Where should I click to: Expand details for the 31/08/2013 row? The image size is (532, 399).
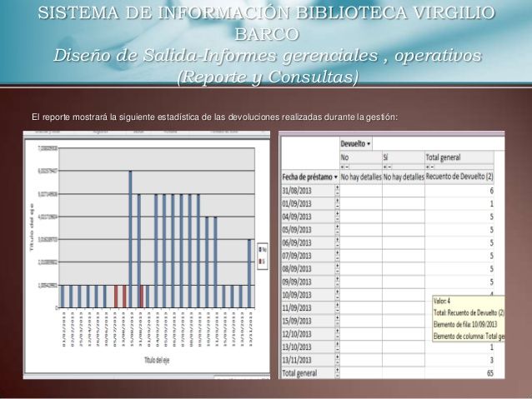point(337,187)
